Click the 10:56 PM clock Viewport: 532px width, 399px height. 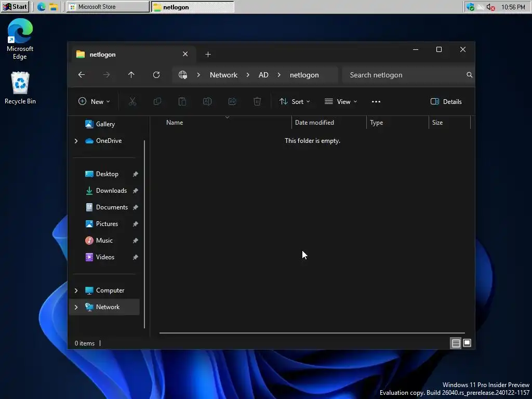[513, 7]
